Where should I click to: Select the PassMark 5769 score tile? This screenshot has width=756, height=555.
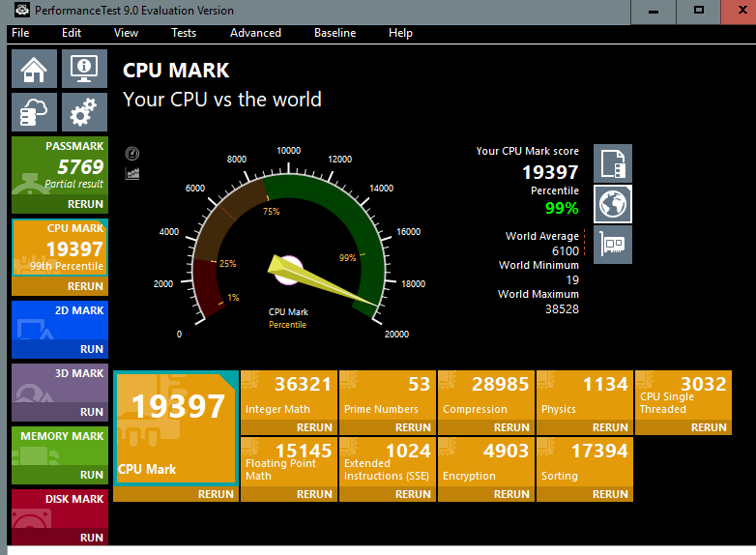click(60, 166)
